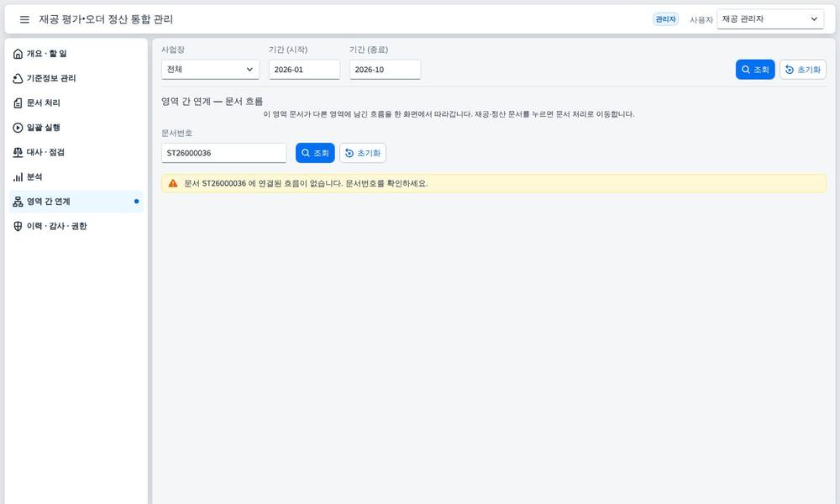This screenshot has width=840, height=504.
Task: Click the 기준정보 관리 sidebar icon
Action: 18,78
